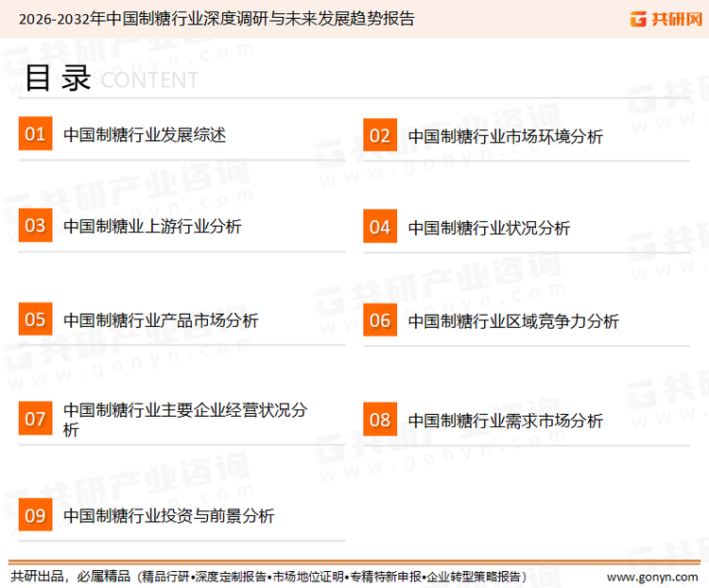Open 中国制糖行业投资与前景分析 chapter

pyautogui.click(x=168, y=516)
